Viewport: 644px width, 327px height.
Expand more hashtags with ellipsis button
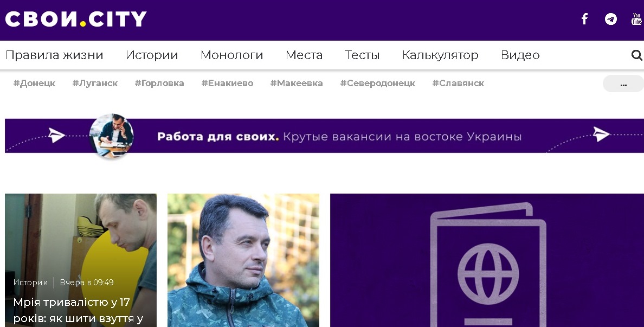click(x=623, y=84)
